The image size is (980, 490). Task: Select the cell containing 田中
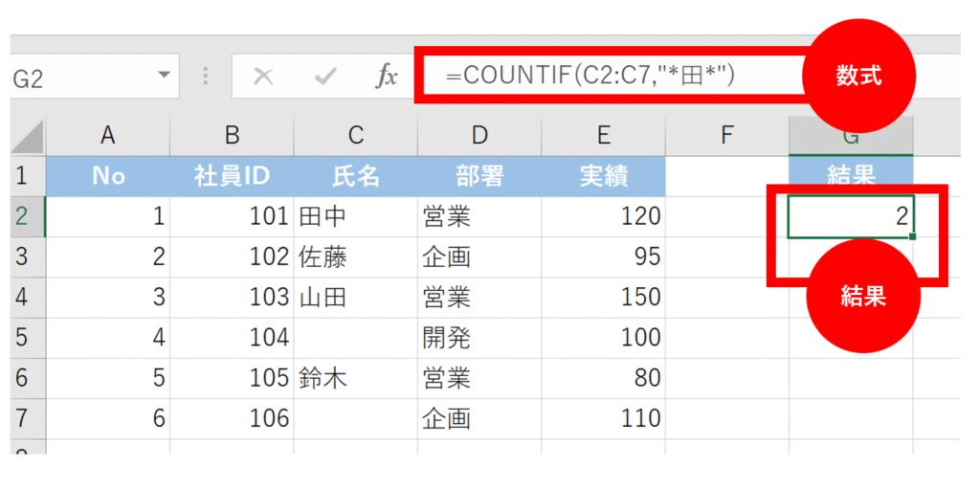coord(355,217)
